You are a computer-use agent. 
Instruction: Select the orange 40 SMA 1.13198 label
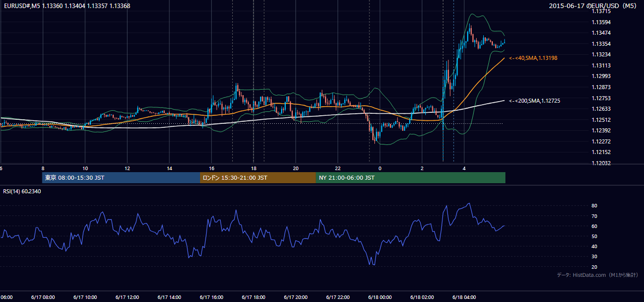click(533, 58)
